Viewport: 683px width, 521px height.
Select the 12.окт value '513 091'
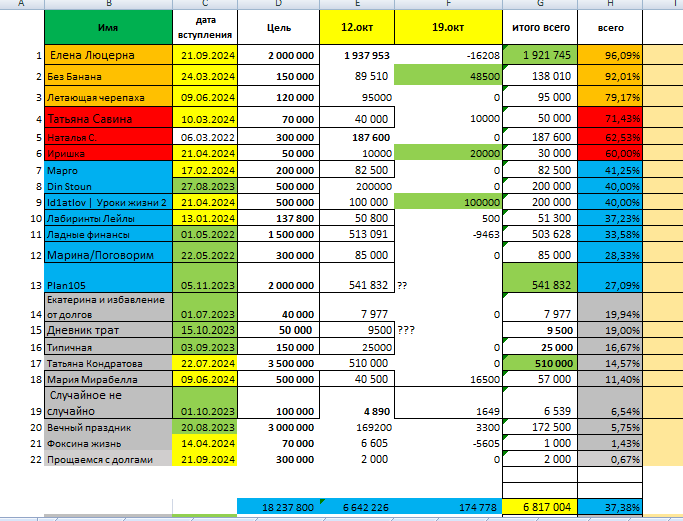pos(357,234)
